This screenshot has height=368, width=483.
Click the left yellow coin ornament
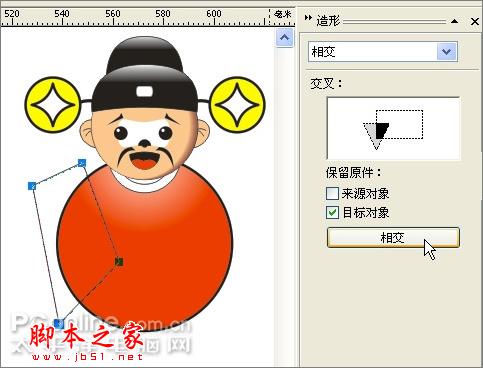(x=52, y=105)
